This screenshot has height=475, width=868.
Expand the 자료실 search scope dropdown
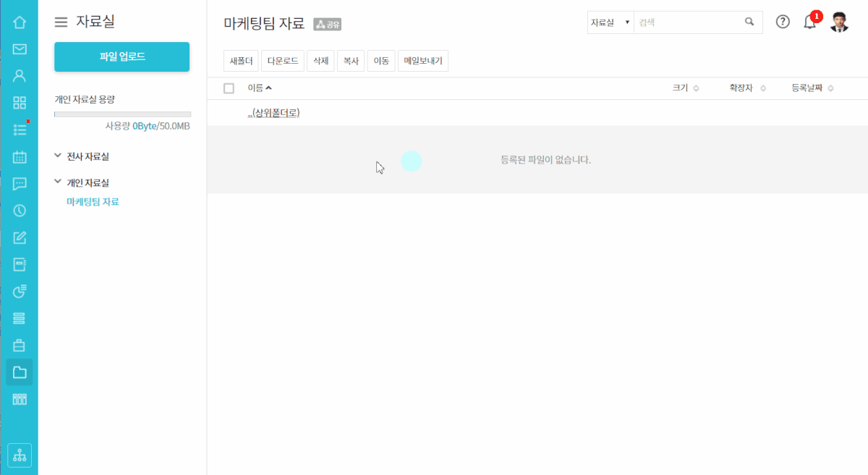[610, 22]
